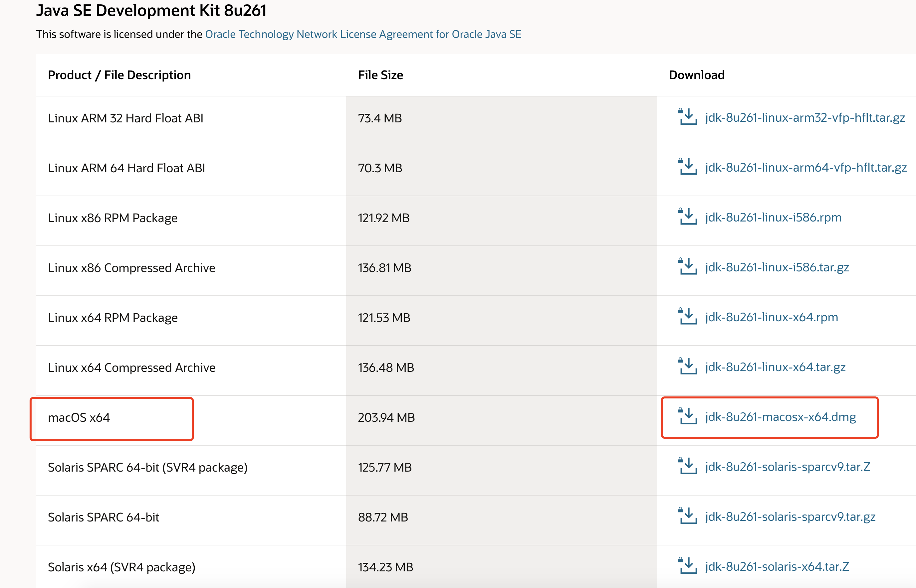Click download icon beside jdk-8u261-linux-x64.tar.gz
Screen dimensions: 916x588
[687, 366]
